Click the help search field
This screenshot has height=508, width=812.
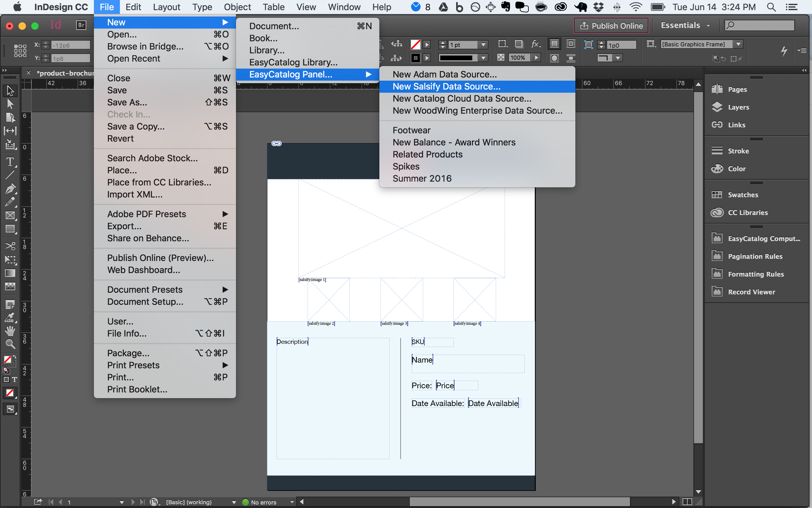click(760, 25)
